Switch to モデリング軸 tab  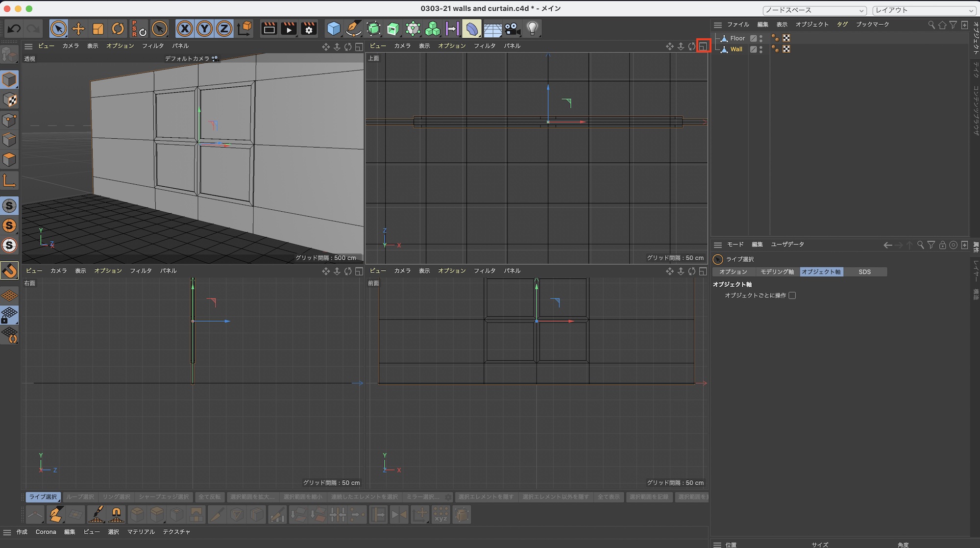coord(777,272)
